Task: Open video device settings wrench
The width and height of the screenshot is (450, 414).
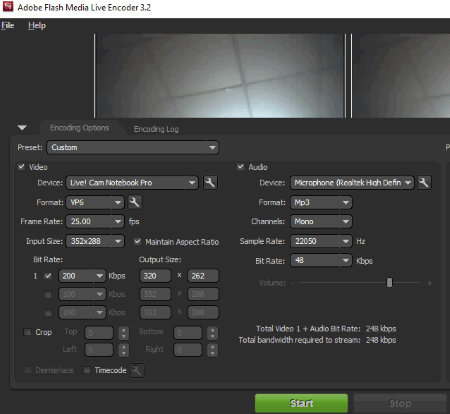Action: click(x=210, y=183)
